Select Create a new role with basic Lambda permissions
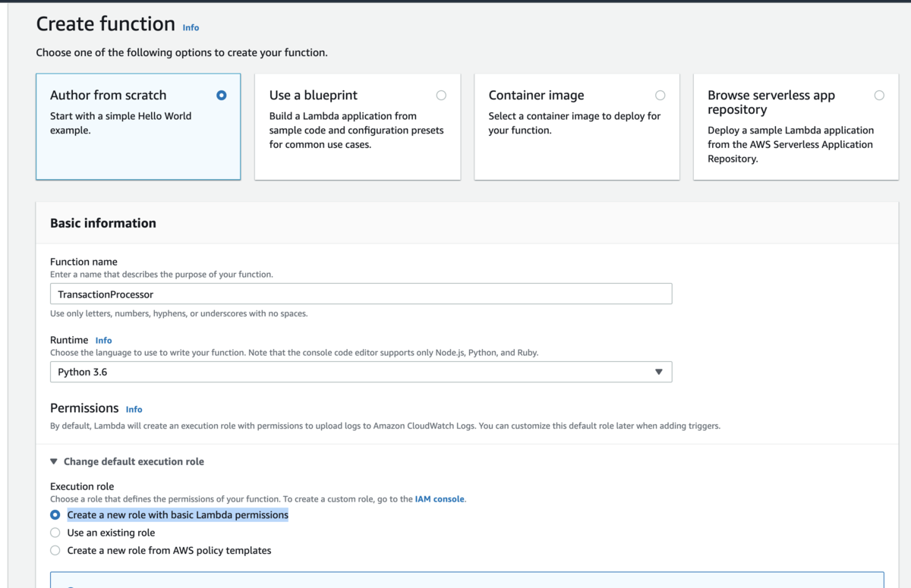 [x=55, y=514]
